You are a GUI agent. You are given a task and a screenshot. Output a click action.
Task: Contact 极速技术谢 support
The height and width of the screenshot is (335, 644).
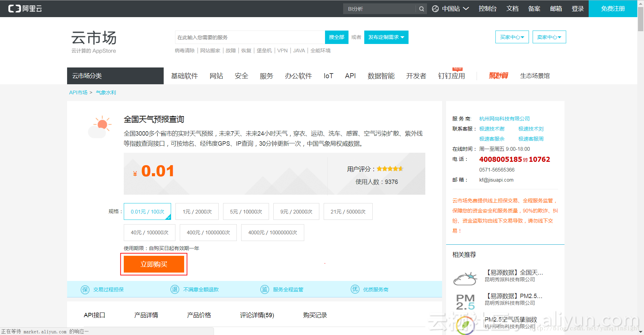(492, 129)
